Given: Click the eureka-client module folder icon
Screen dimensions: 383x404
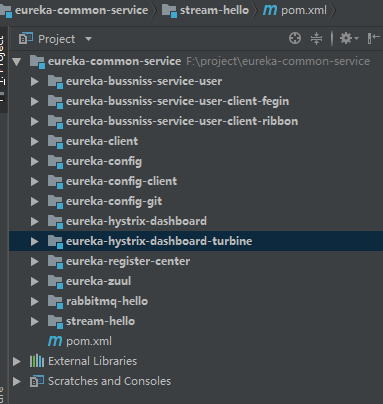Looking at the screenshot, I should point(55,142).
